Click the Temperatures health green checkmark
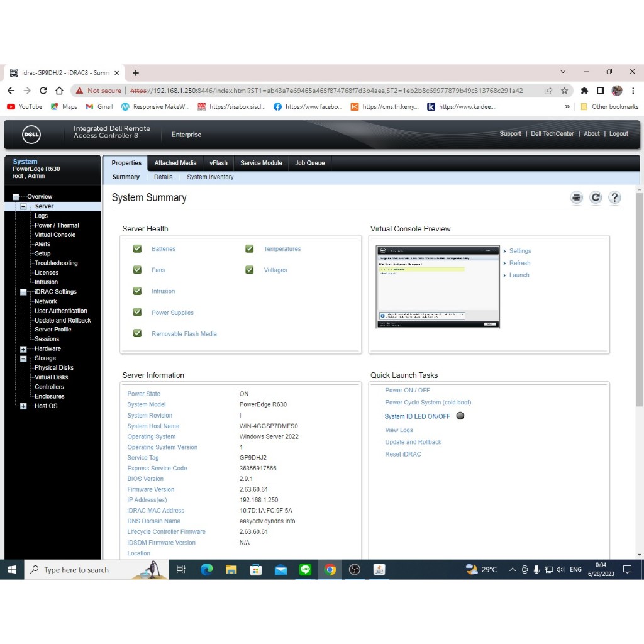Viewport: 644px width, 644px height. (250, 249)
